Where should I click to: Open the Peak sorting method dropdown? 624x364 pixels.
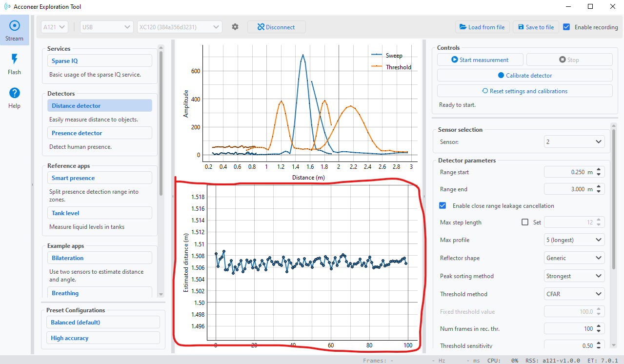pyautogui.click(x=574, y=276)
